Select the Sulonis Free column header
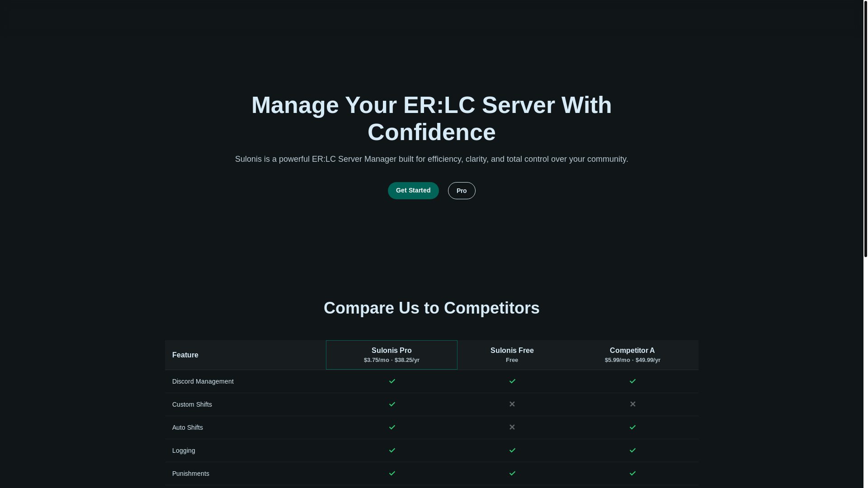 coord(512,355)
